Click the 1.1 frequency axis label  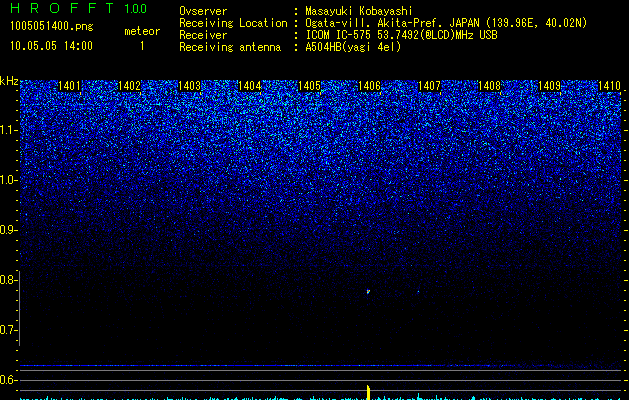point(8,130)
